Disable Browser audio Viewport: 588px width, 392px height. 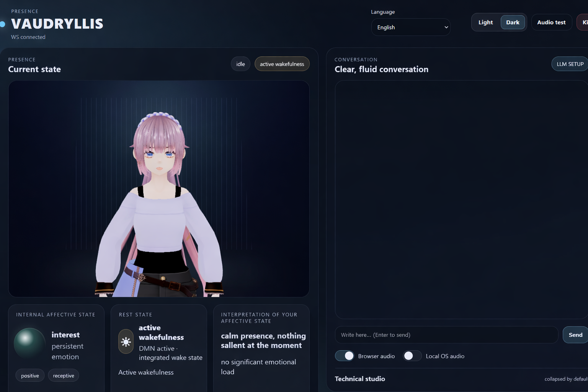[x=344, y=356]
